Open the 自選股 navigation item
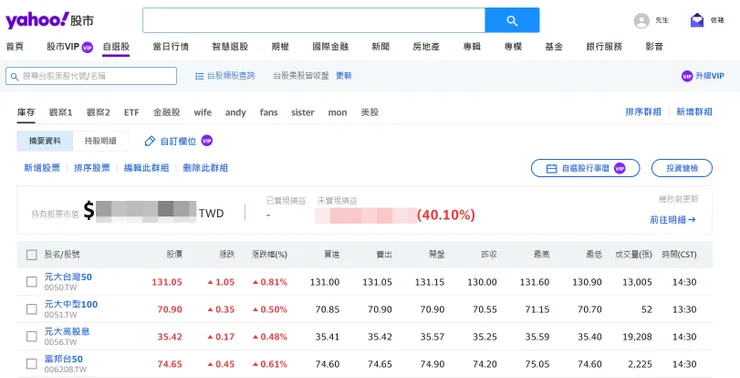The width and height of the screenshot is (740, 378). click(x=116, y=47)
